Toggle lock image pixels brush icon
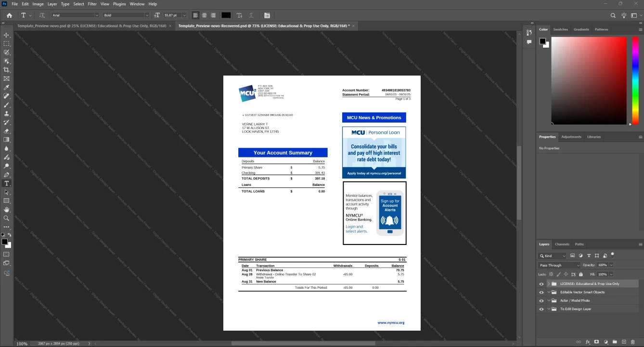This screenshot has width=644, height=347. [558, 274]
